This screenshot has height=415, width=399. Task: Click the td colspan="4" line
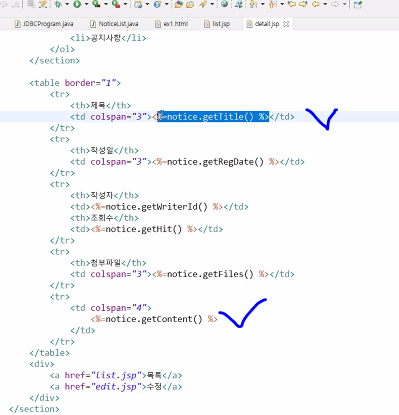[x=111, y=308]
